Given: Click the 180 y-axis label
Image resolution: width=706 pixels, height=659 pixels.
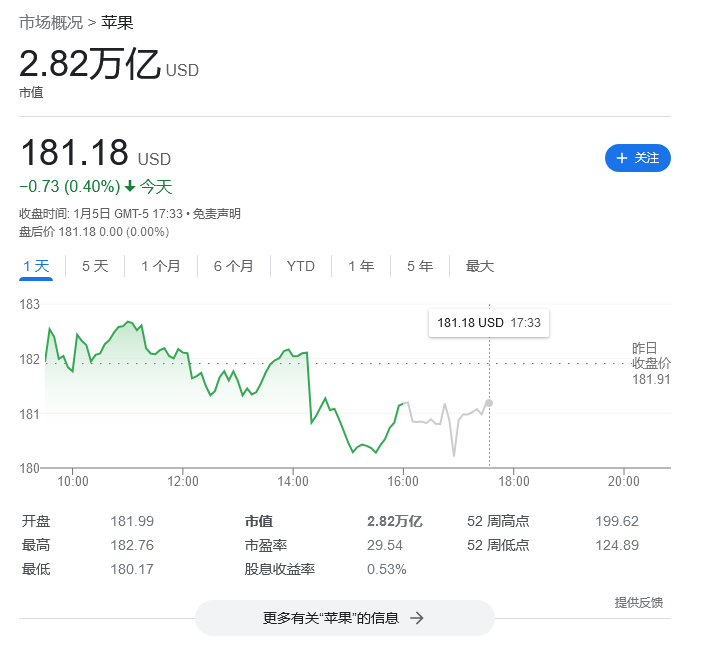Looking at the screenshot, I should (x=29, y=468).
